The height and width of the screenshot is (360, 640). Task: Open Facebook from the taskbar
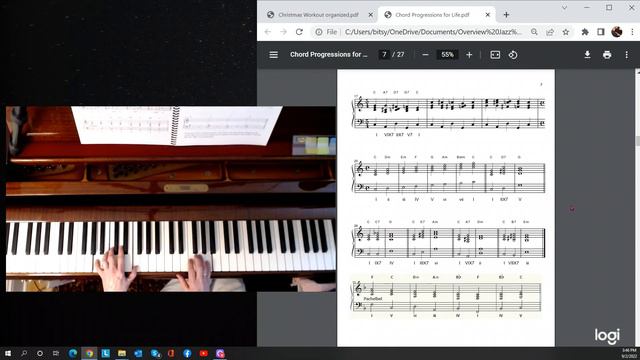coord(187,353)
